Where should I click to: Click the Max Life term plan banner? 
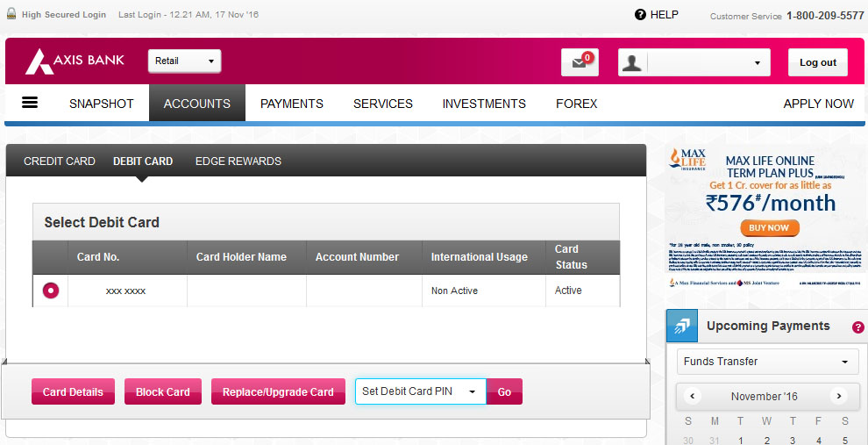[765, 216]
